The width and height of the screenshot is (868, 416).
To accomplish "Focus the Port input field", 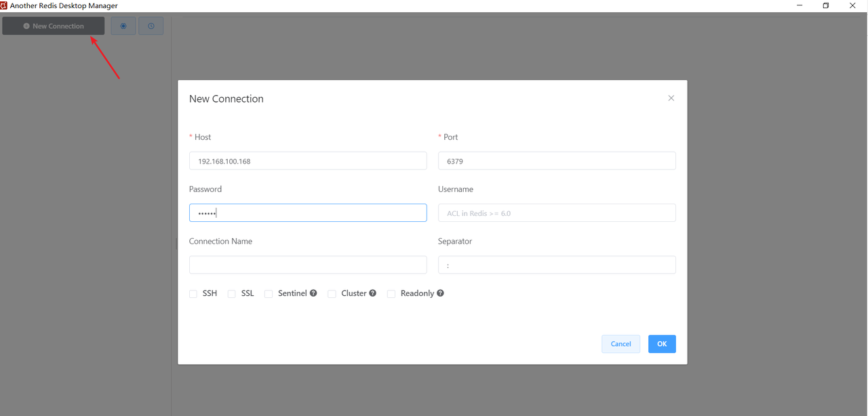I will (x=557, y=161).
